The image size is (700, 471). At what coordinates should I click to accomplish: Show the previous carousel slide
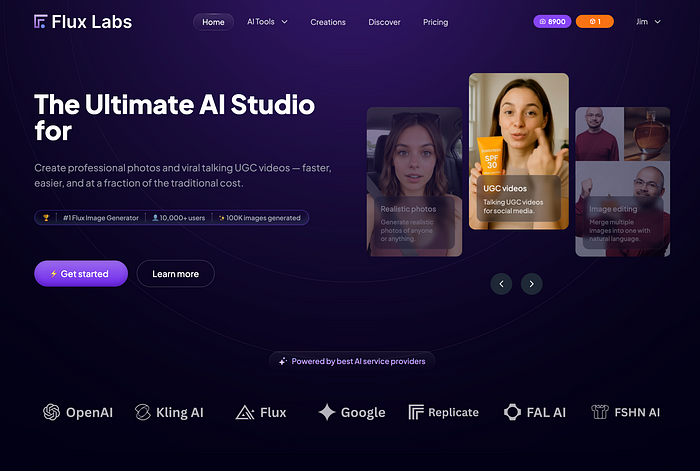pyautogui.click(x=501, y=284)
